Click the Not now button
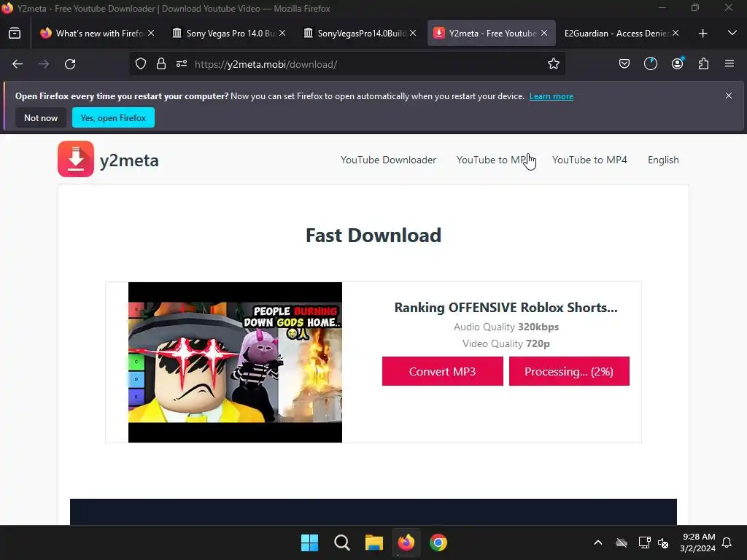This screenshot has height=560, width=747. 41,117
